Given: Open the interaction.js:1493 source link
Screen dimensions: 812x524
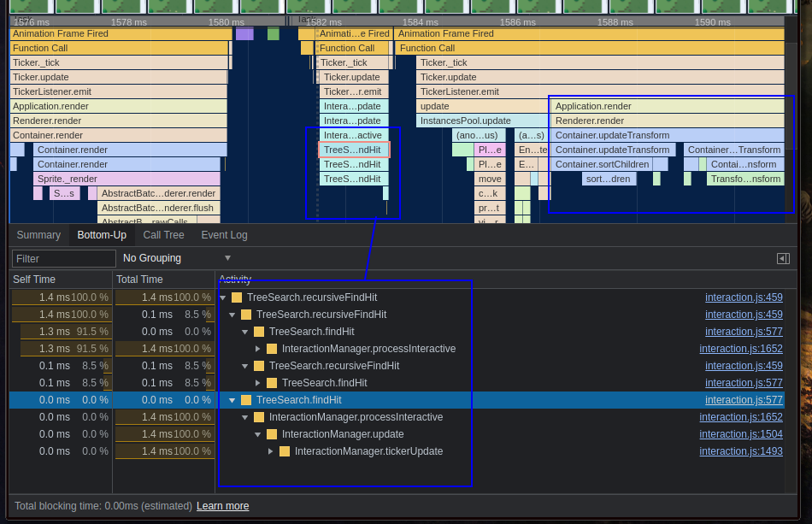Looking at the screenshot, I should pos(740,451).
